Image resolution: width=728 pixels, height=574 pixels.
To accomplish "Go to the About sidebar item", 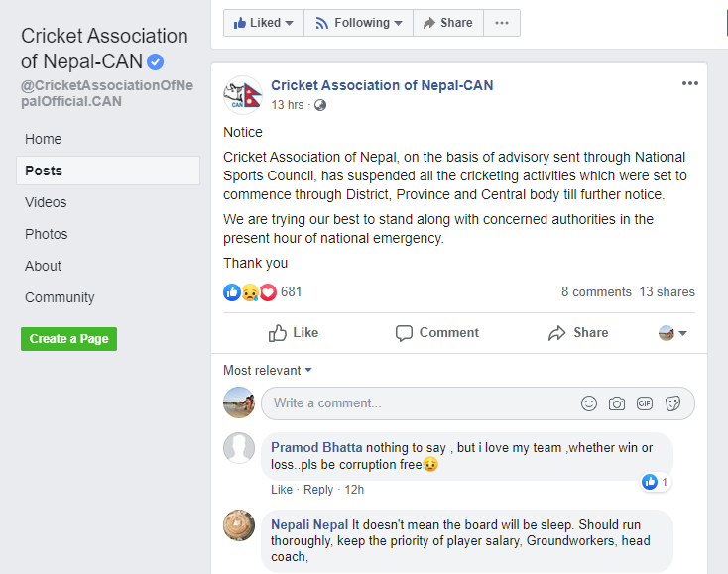I will click(x=43, y=266).
